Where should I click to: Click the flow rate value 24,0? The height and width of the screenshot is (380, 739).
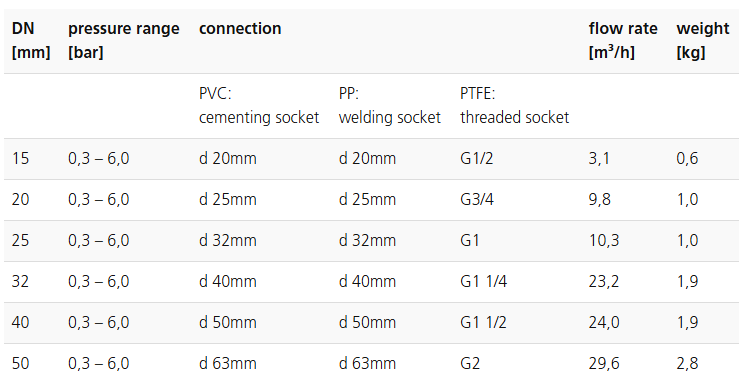tap(604, 322)
